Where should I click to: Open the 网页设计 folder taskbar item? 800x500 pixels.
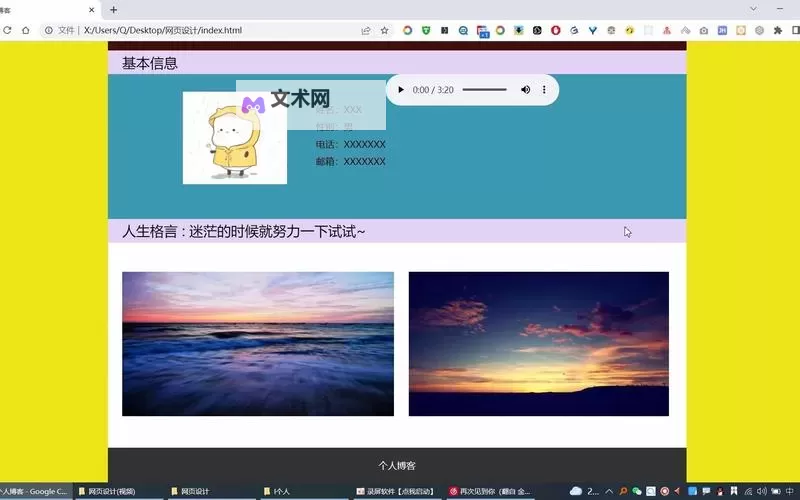(212, 491)
